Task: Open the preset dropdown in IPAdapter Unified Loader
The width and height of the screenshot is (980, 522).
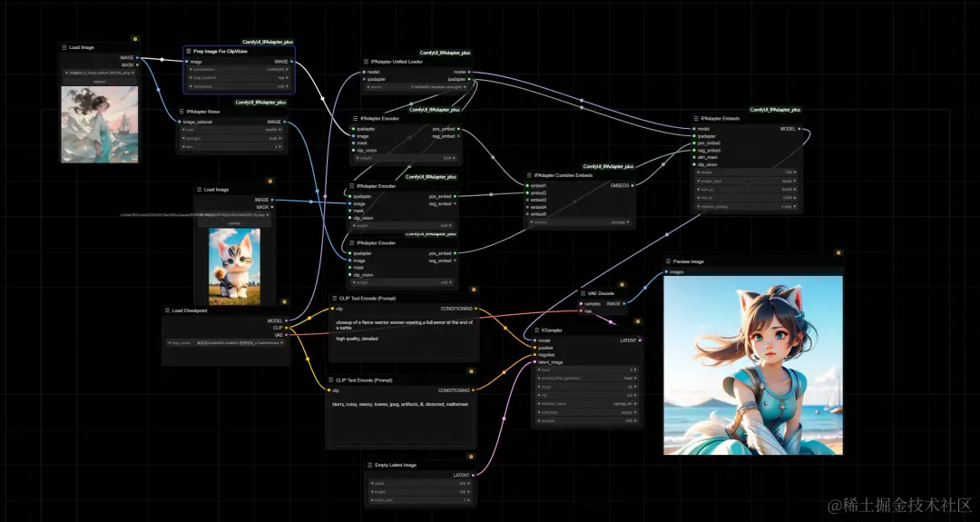Action: click(416, 87)
